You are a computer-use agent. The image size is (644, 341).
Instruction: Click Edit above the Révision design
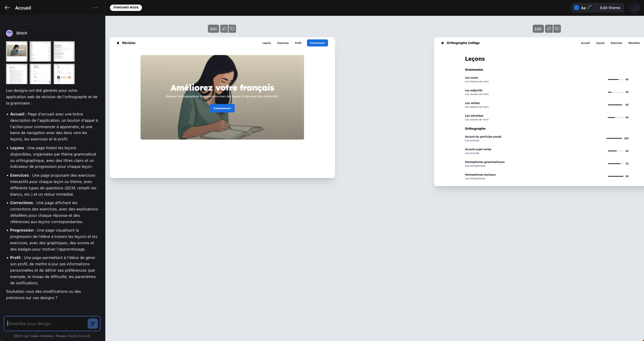point(213,29)
